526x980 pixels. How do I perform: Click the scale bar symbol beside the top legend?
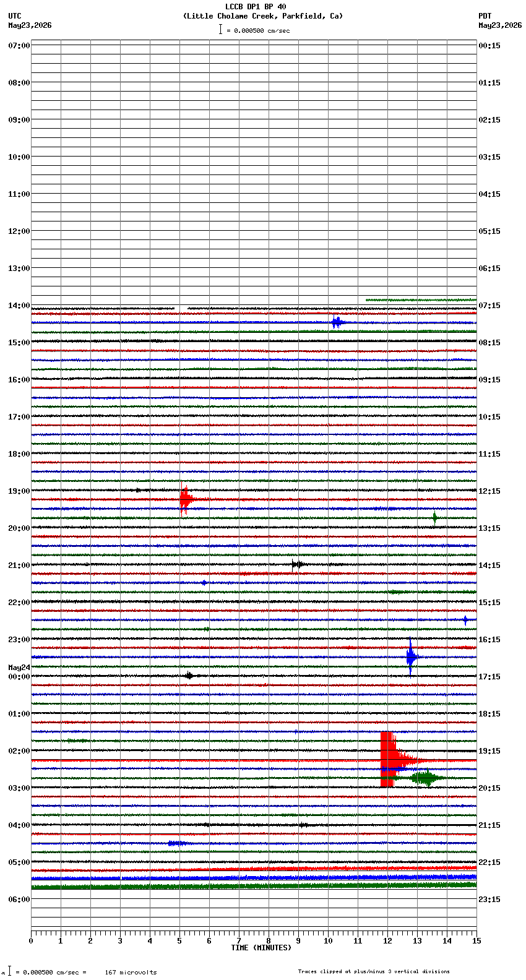[220, 29]
